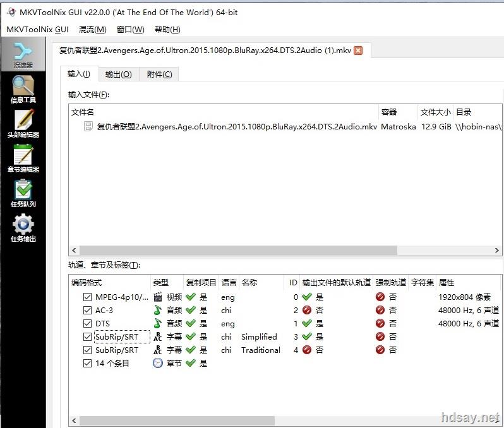Select the "DTS" codec text in track list

102,324
